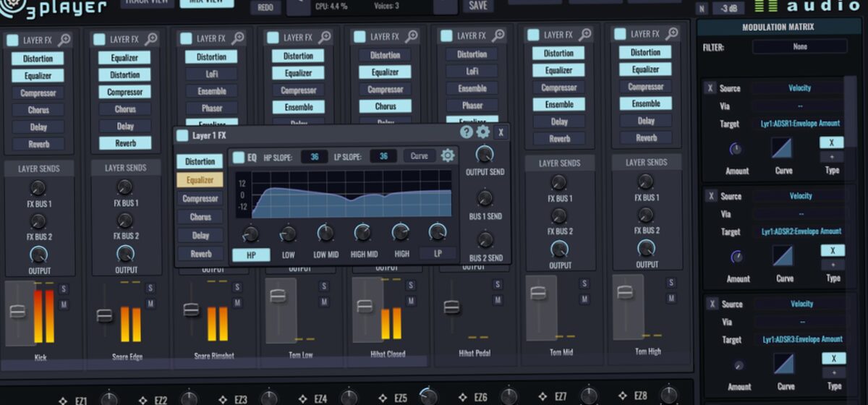Image resolution: width=868 pixels, height=405 pixels.
Task: Click the OUTPUT SEND knob
Action: pyautogui.click(x=485, y=154)
